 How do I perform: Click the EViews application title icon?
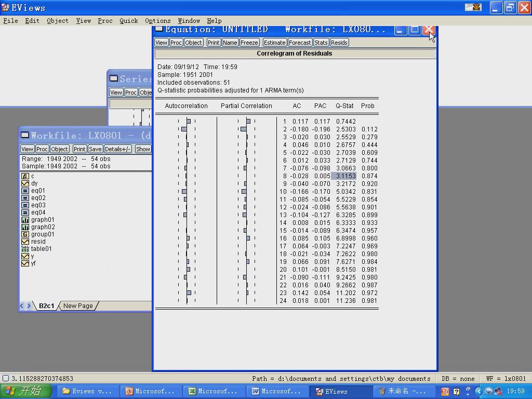click(x=5, y=7)
